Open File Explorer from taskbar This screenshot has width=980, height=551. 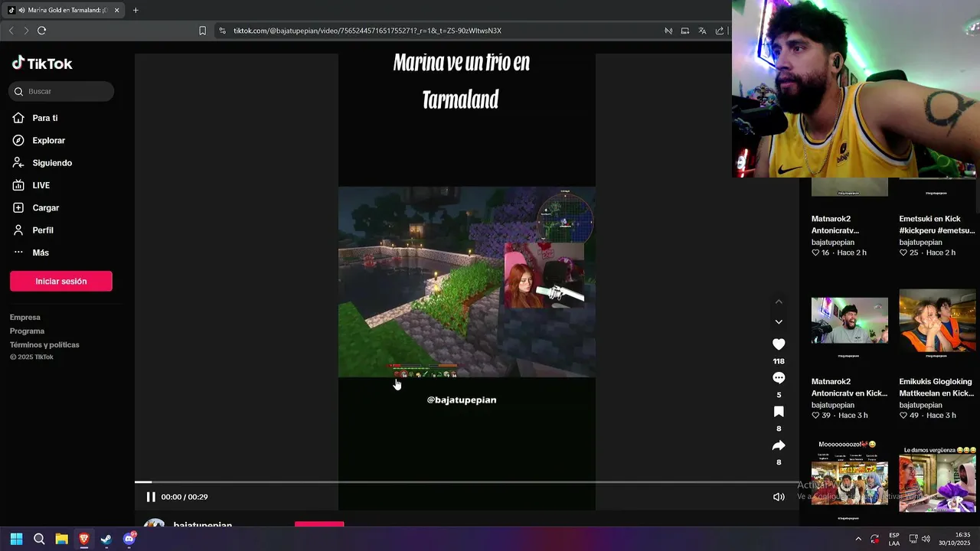pos(61,539)
